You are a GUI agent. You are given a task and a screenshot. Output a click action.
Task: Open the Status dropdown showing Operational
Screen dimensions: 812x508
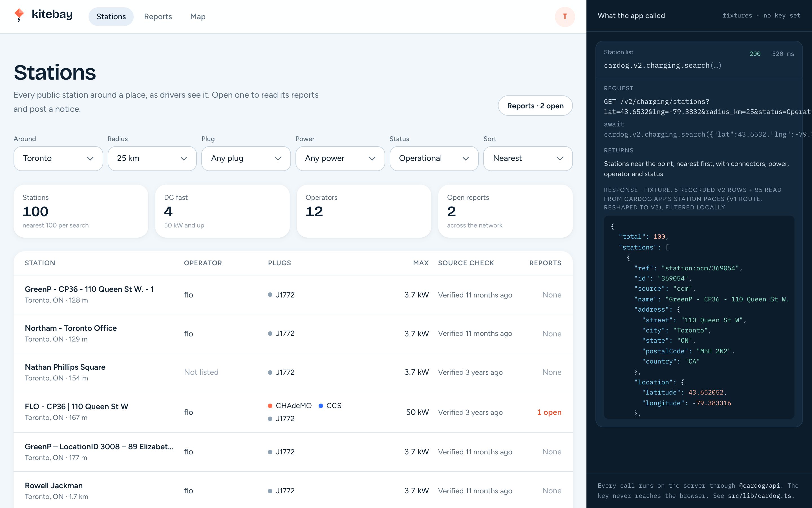coord(434,158)
